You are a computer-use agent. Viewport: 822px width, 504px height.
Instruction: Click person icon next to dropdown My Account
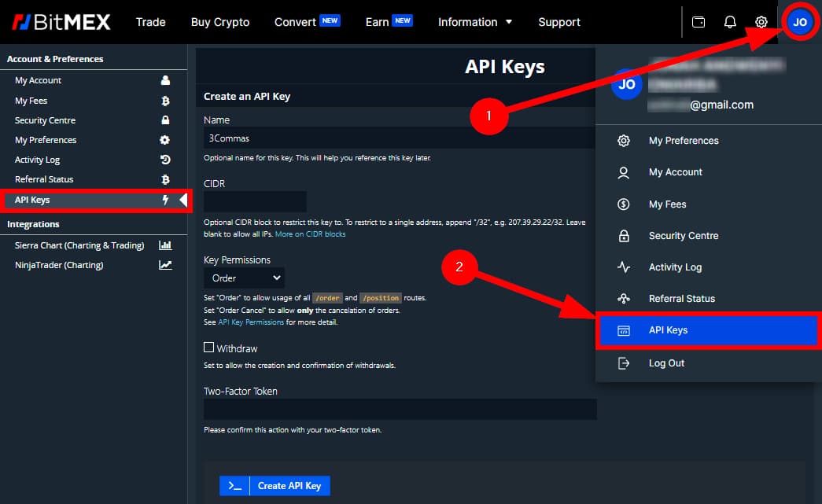623,172
